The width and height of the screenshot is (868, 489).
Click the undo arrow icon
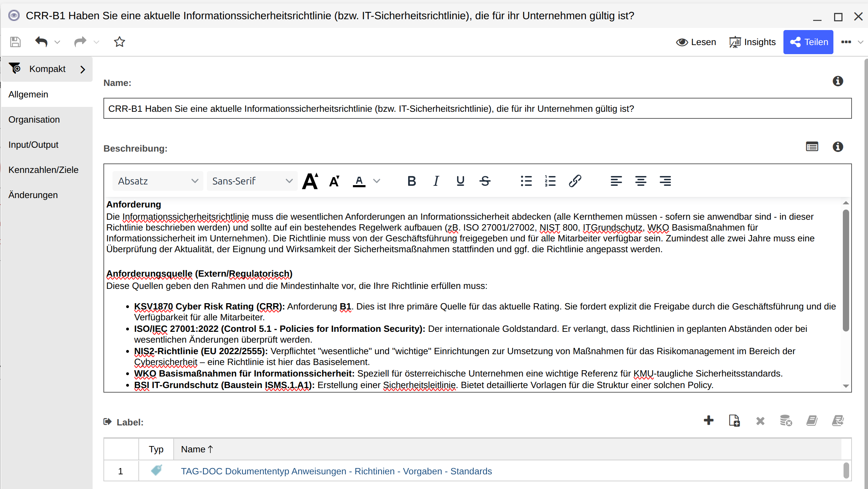[41, 42]
